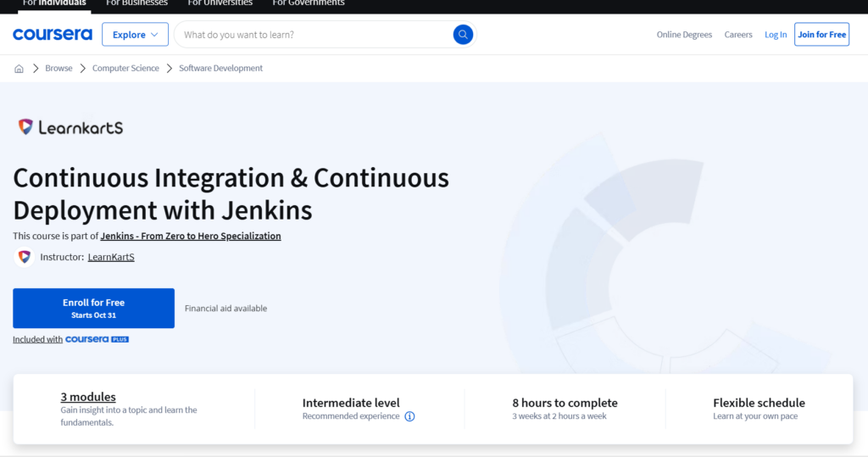868x457 pixels.
Task: Navigate to Browse breadcrumb
Action: click(x=58, y=68)
